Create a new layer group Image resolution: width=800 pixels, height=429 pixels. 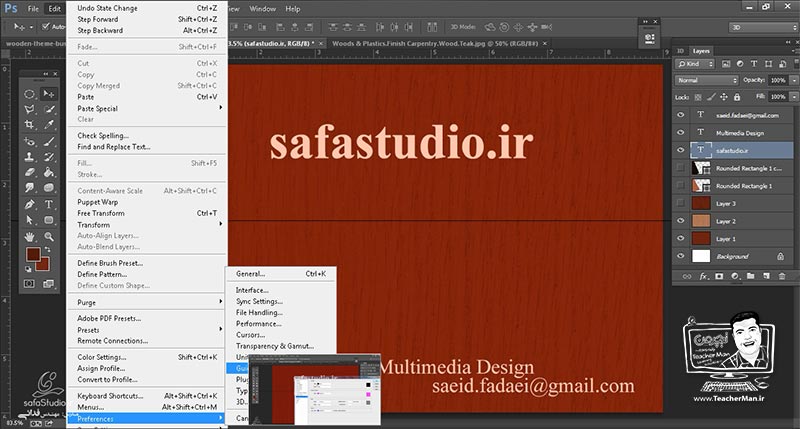click(751, 276)
